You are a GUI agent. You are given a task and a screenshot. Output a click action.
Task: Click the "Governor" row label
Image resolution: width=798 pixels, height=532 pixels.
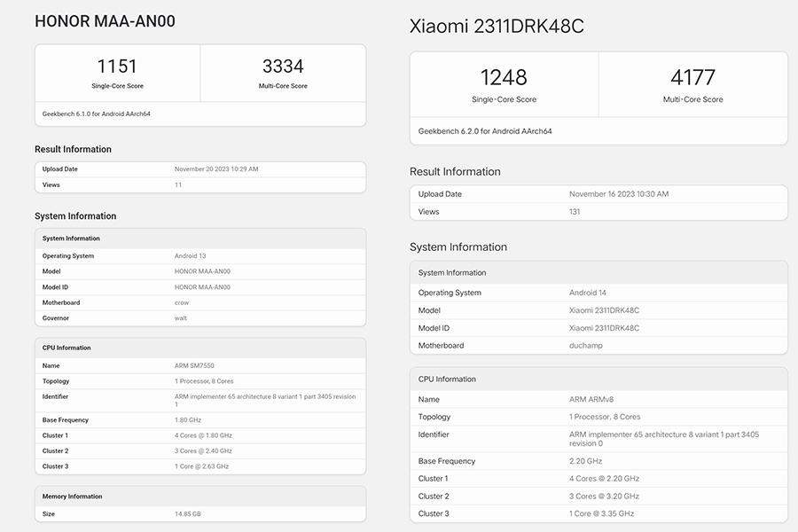click(x=56, y=318)
